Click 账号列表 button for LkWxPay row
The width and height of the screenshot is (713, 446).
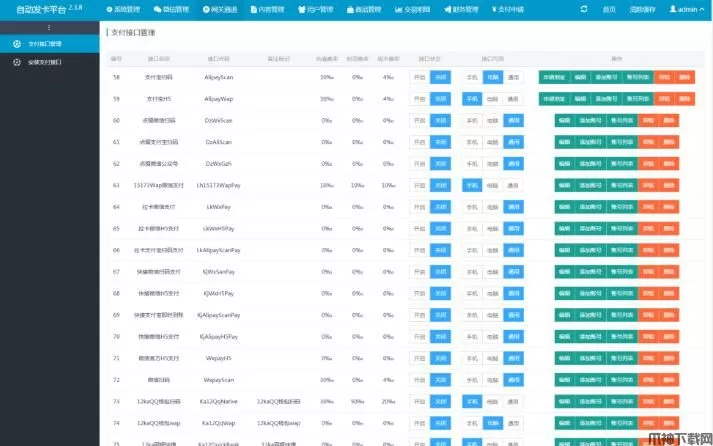[622, 206]
